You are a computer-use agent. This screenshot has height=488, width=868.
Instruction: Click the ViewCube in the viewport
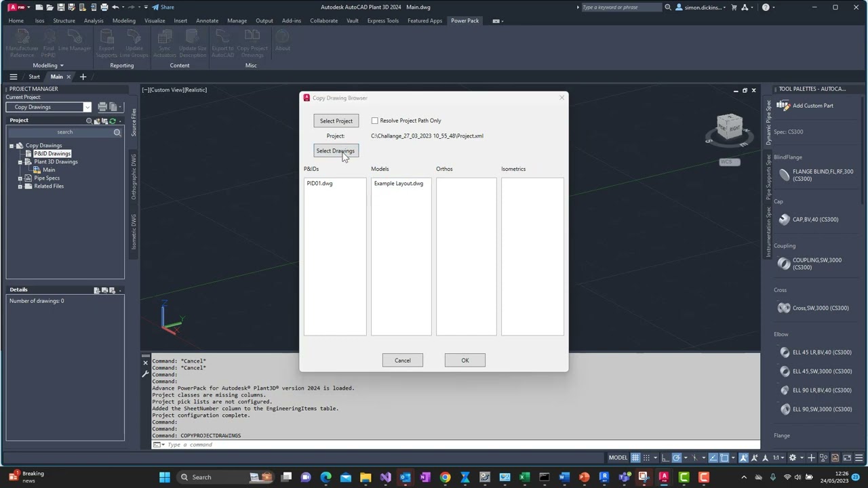[729, 128]
